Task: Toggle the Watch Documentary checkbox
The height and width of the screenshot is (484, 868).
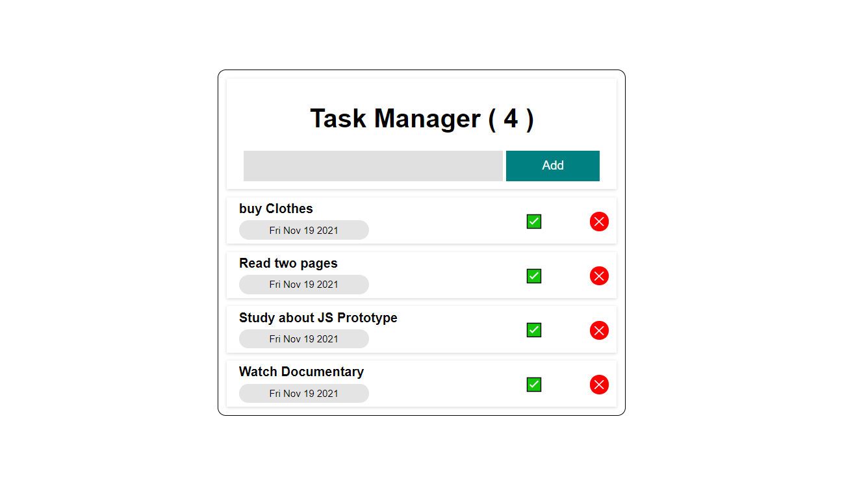Action: [x=534, y=385]
